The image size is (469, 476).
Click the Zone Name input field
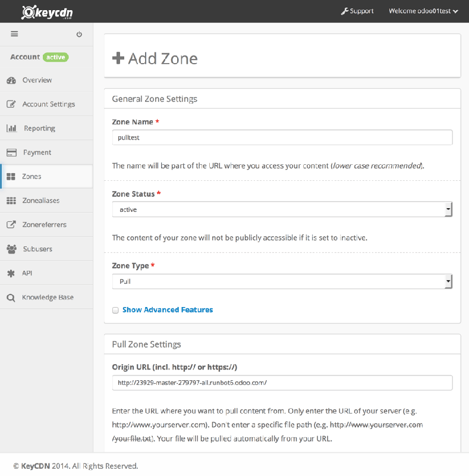coord(282,137)
